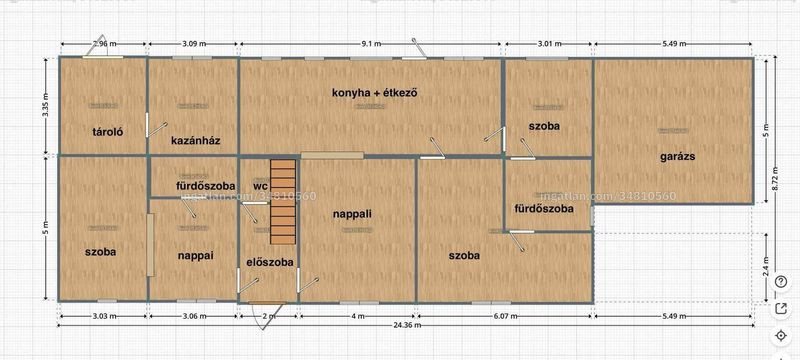The width and height of the screenshot is (800, 360).
Task: Select the 3.03 m dimension label
Action: point(104,316)
